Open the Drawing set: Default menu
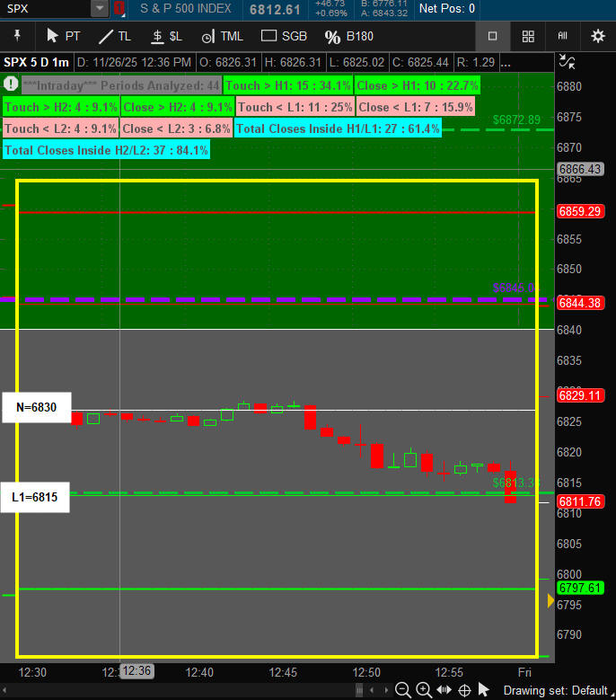 coord(559,690)
